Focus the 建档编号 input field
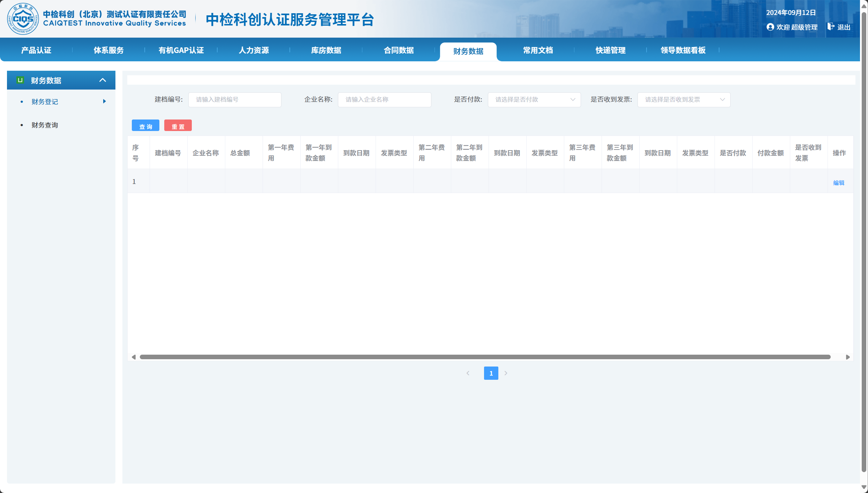The image size is (868, 493). 235,100
